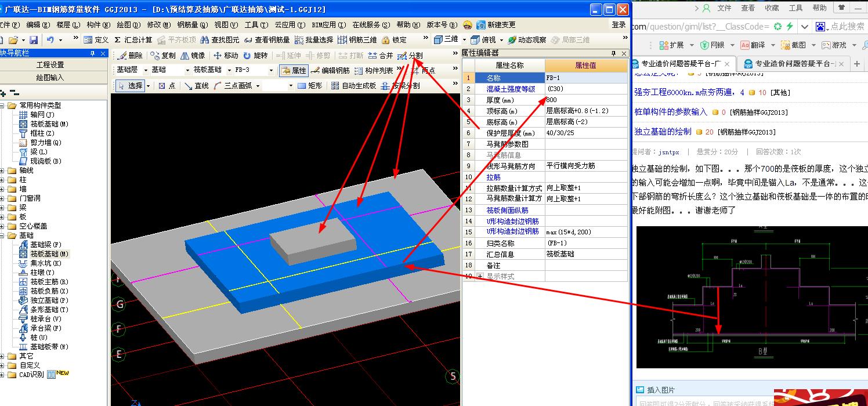Click 新建变更 button in menu bar
The width and height of the screenshot is (868, 406).
[496, 25]
